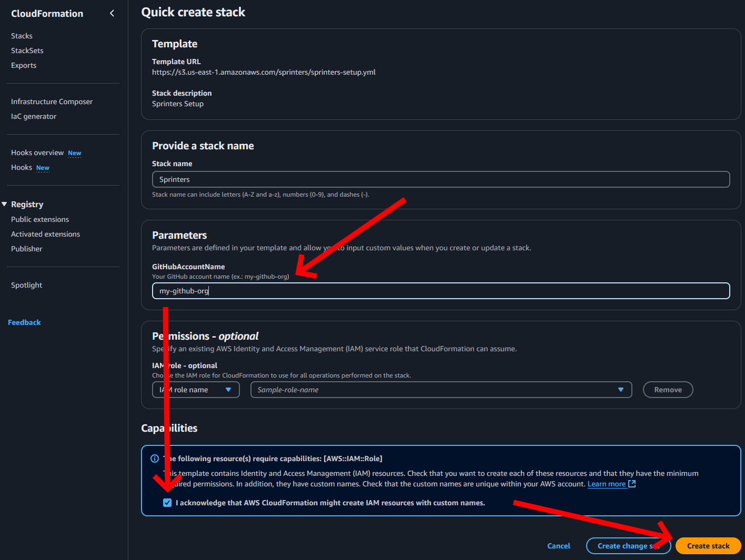745x560 pixels.
Task: Click the Feedback link
Action: coord(24,322)
